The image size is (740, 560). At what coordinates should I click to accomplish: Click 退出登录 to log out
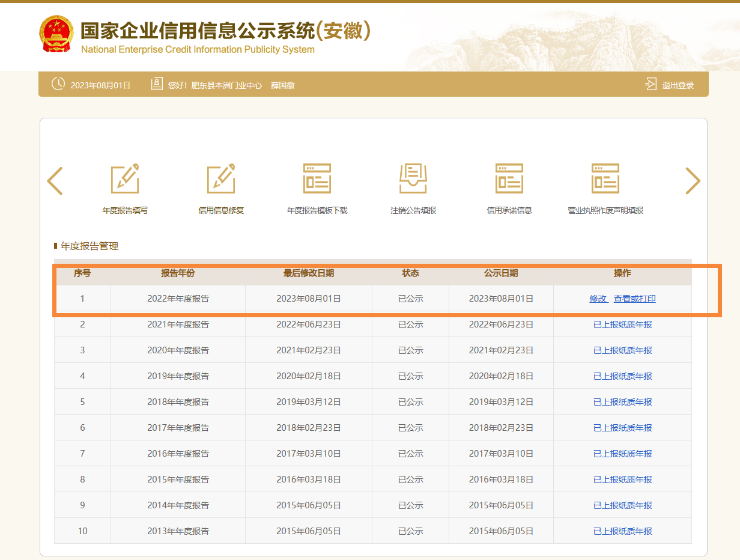point(678,85)
